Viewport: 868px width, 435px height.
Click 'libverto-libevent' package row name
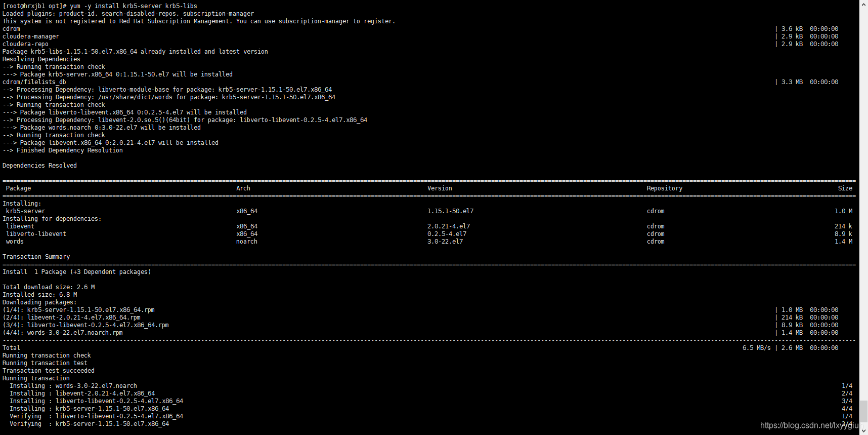[x=36, y=234]
